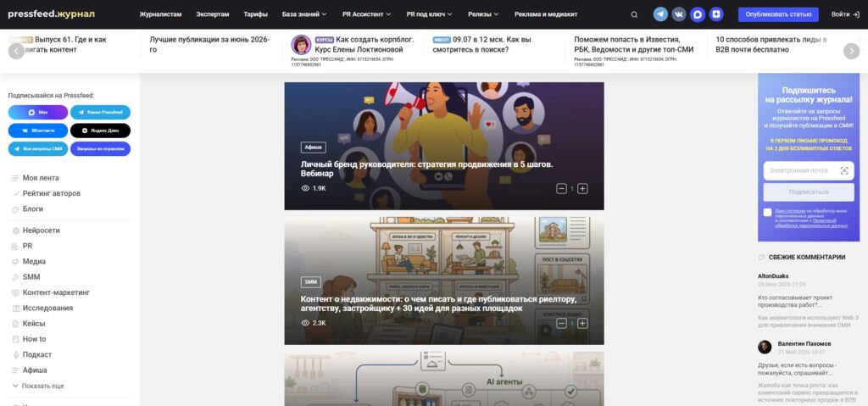
Task: Click the Войти login link
Action: 845,14
